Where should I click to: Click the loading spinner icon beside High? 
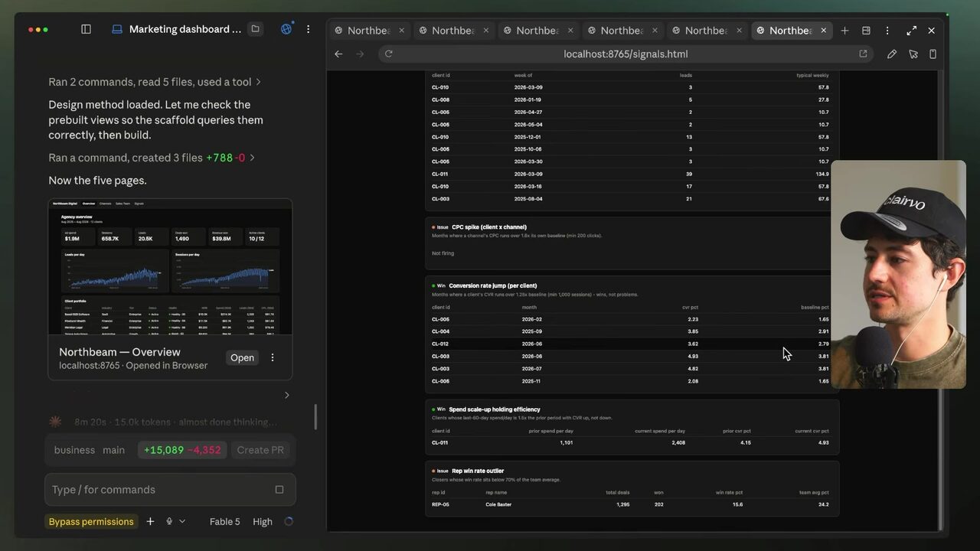click(288, 521)
